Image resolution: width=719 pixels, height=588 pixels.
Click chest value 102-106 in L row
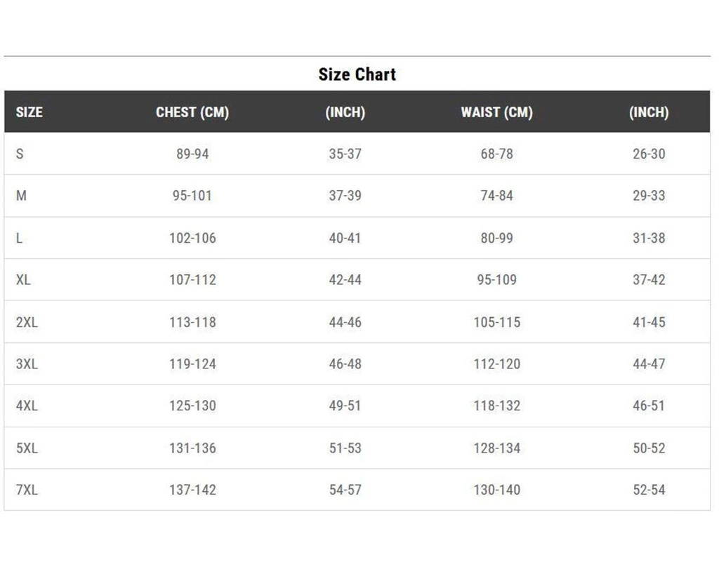pyautogui.click(x=192, y=238)
